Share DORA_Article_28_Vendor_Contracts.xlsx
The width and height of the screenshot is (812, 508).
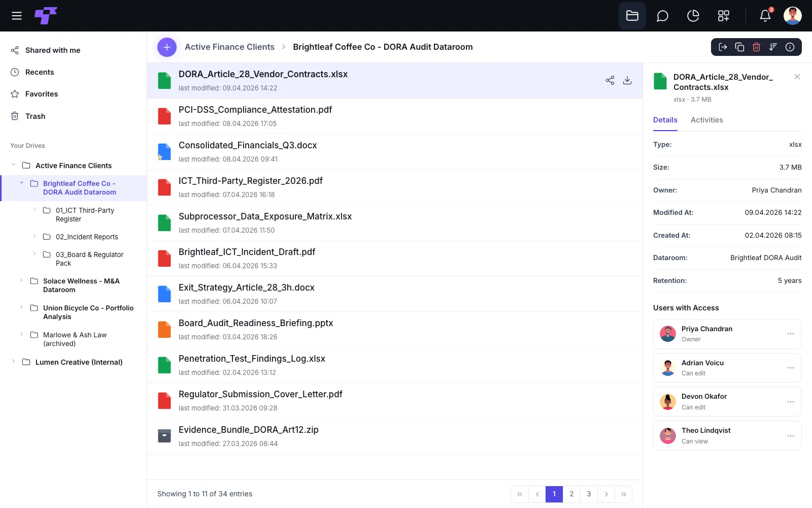point(610,80)
